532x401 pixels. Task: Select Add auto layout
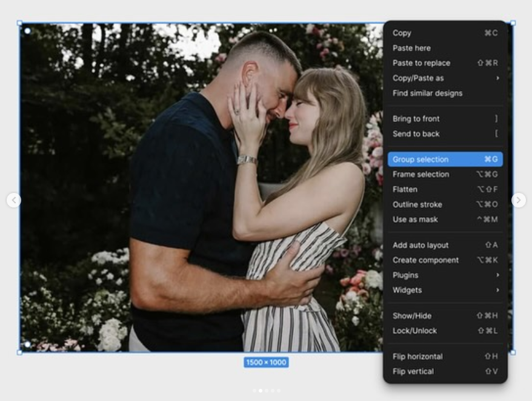pyautogui.click(x=445, y=245)
